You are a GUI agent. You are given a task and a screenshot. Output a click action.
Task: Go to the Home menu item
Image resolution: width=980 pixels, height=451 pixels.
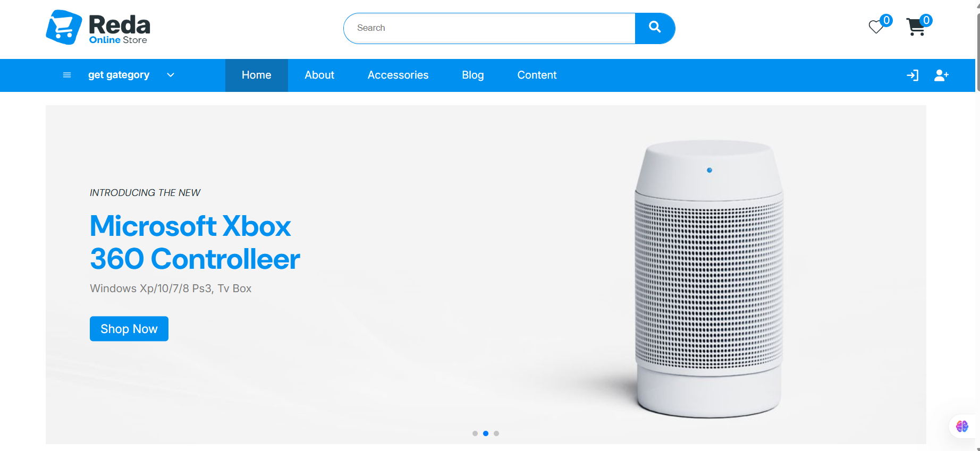coord(257,75)
